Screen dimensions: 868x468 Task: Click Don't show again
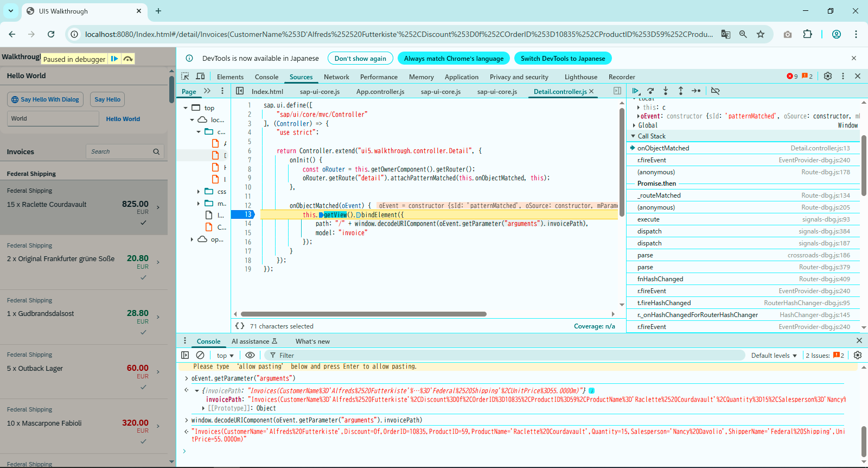[x=360, y=59]
